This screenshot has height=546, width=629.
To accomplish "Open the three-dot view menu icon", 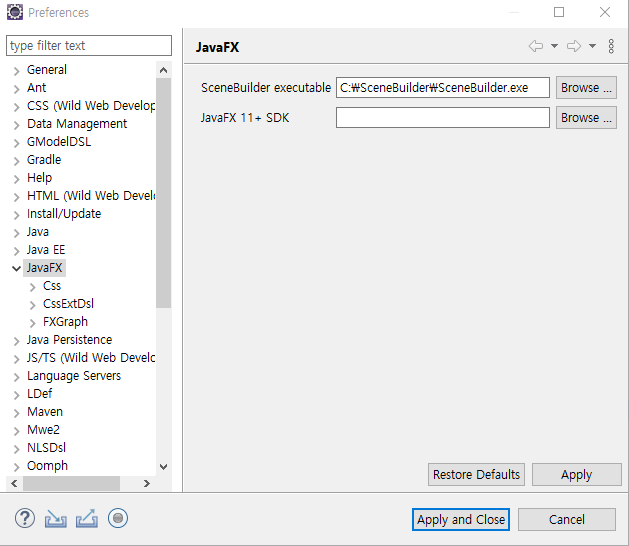I will click(x=611, y=46).
